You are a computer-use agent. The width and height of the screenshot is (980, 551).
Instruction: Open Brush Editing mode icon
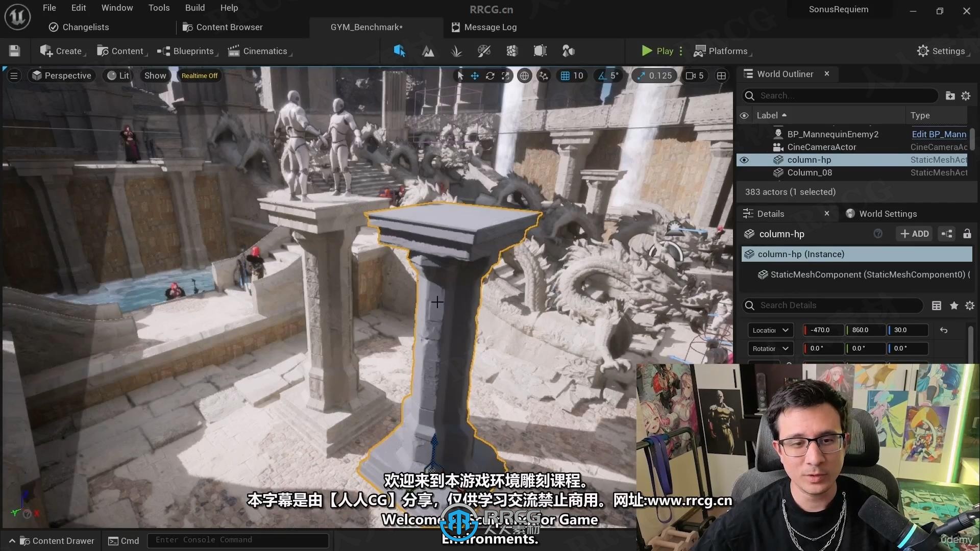540,51
